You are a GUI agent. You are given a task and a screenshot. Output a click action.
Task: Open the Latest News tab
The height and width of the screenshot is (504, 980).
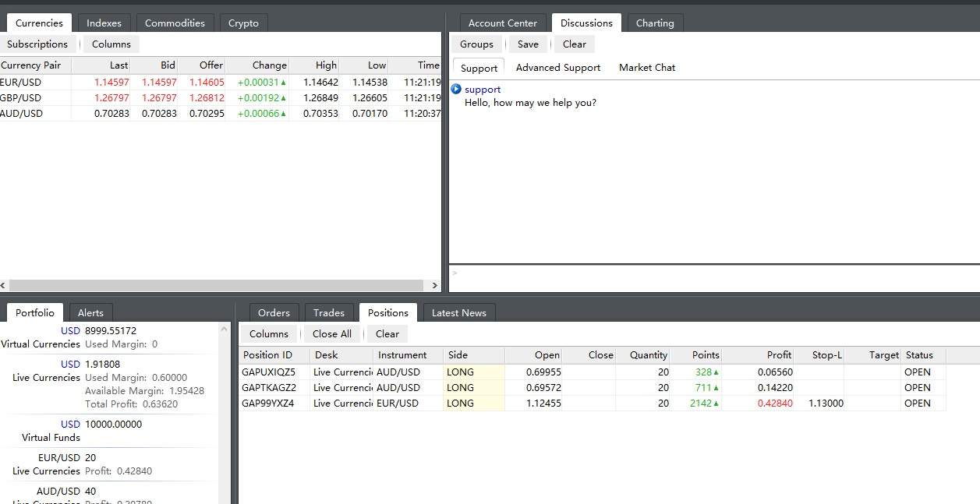pos(458,312)
